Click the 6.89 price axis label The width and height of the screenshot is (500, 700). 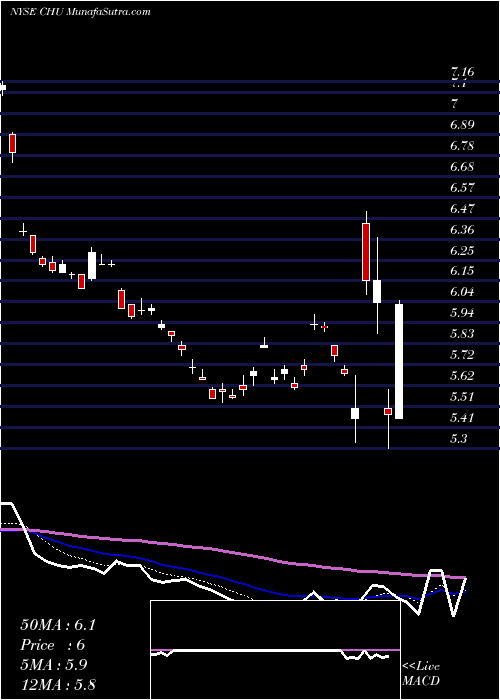(462, 125)
